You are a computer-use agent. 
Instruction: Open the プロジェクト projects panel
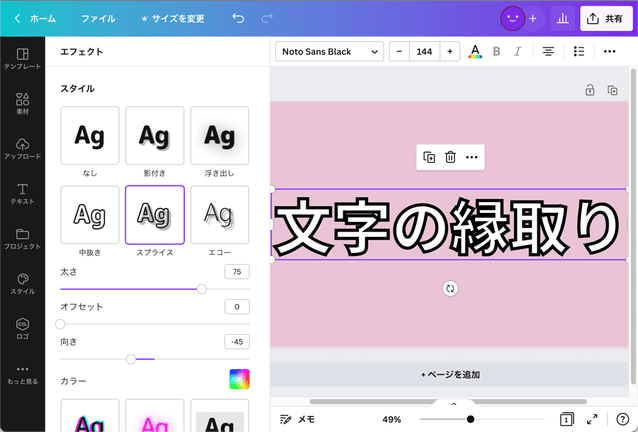(x=22, y=239)
